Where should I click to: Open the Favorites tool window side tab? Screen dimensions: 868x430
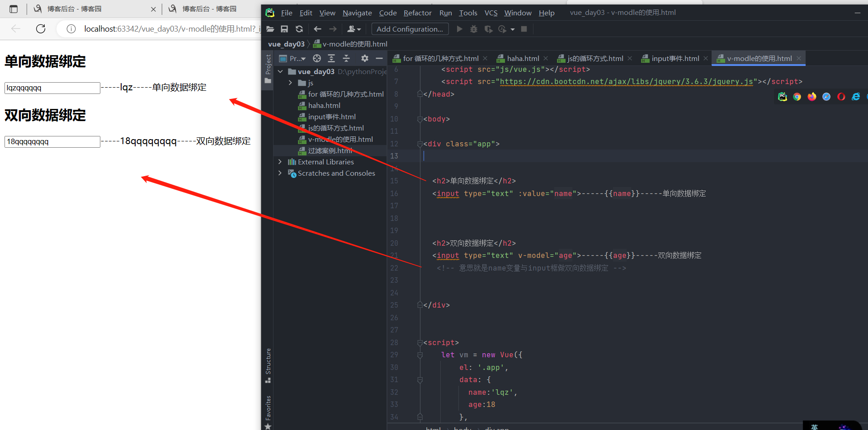coord(268,412)
